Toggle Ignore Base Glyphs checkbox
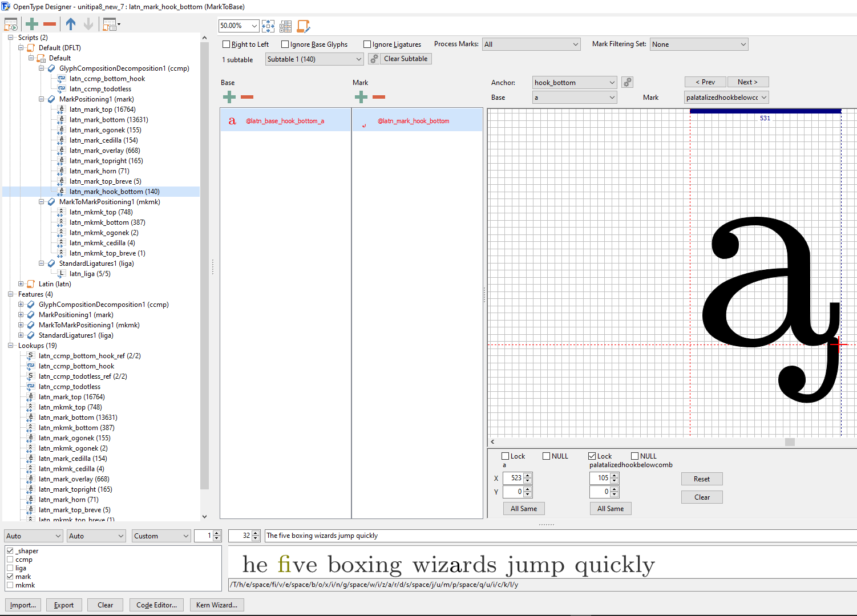The image size is (857, 616). tap(285, 44)
